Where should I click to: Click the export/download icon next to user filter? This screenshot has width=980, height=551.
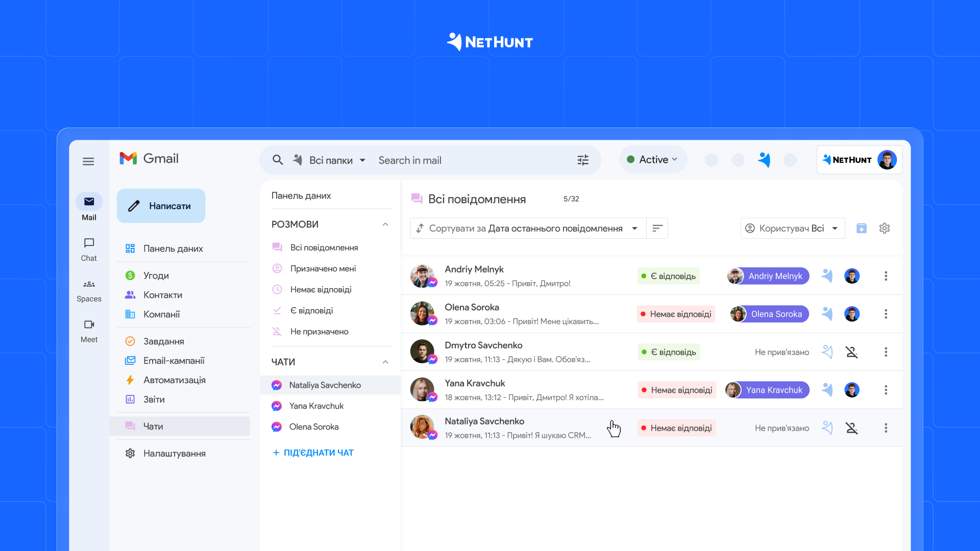point(862,228)
